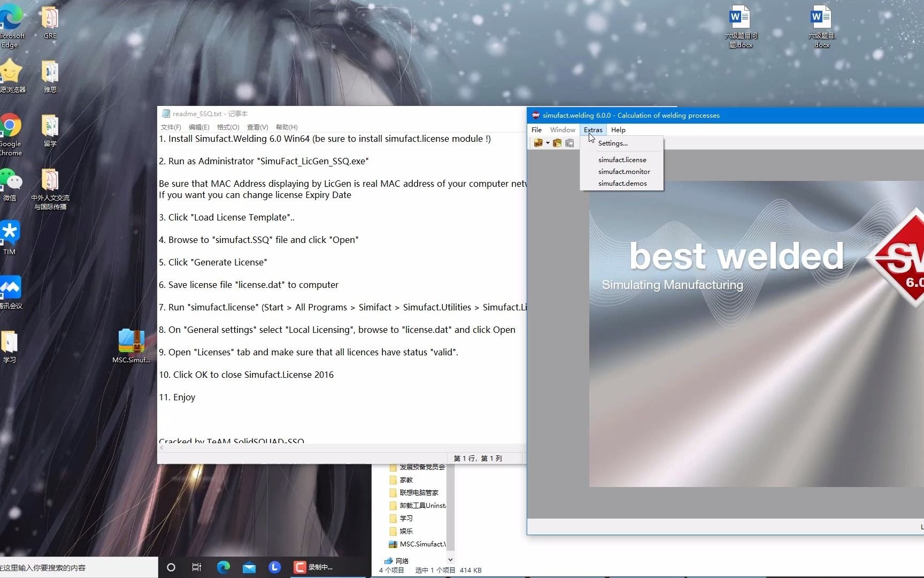This screenshot has height=578, width=924.
Task: Open the File menu in simufact.welding
Action: click(x=536, y=130)
